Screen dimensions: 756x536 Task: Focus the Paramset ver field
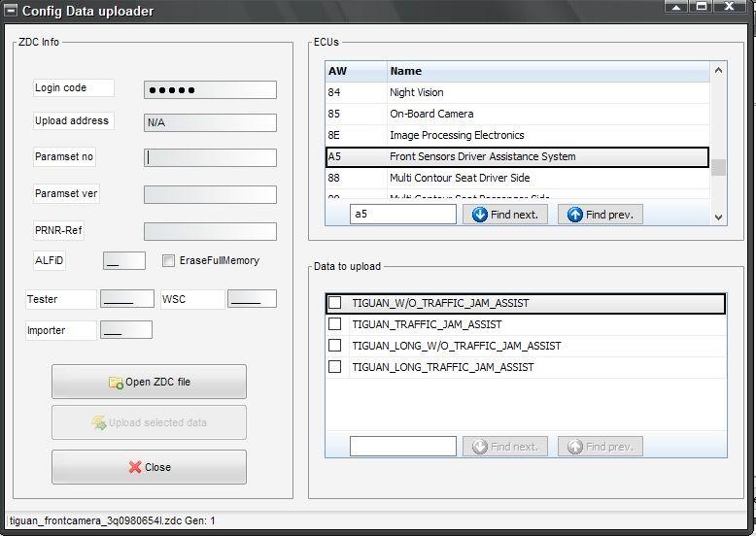click(210, 194)
